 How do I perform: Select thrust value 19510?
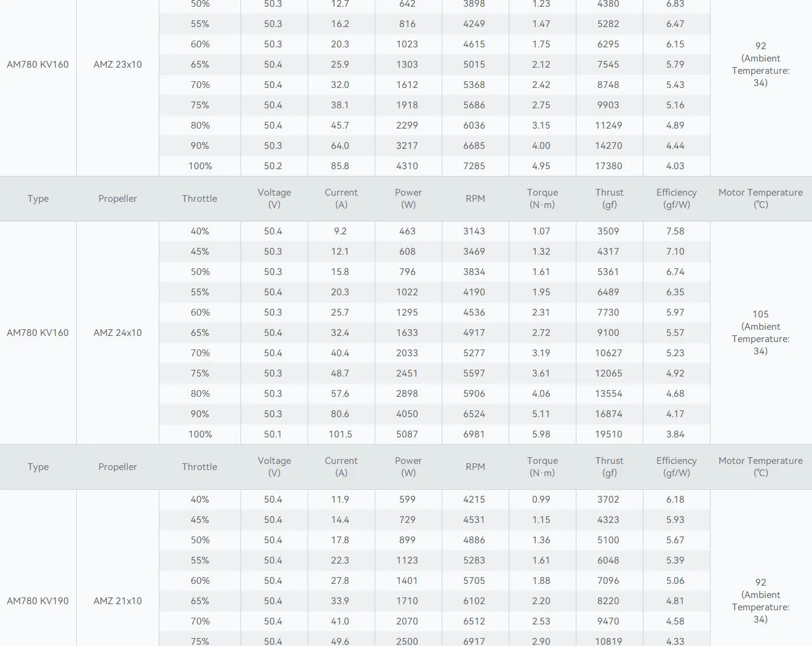click(608, 434)
